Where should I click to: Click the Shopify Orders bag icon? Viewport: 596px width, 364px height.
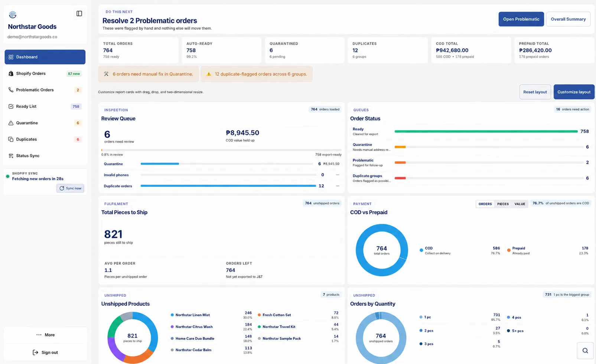(x=11, y=74)
